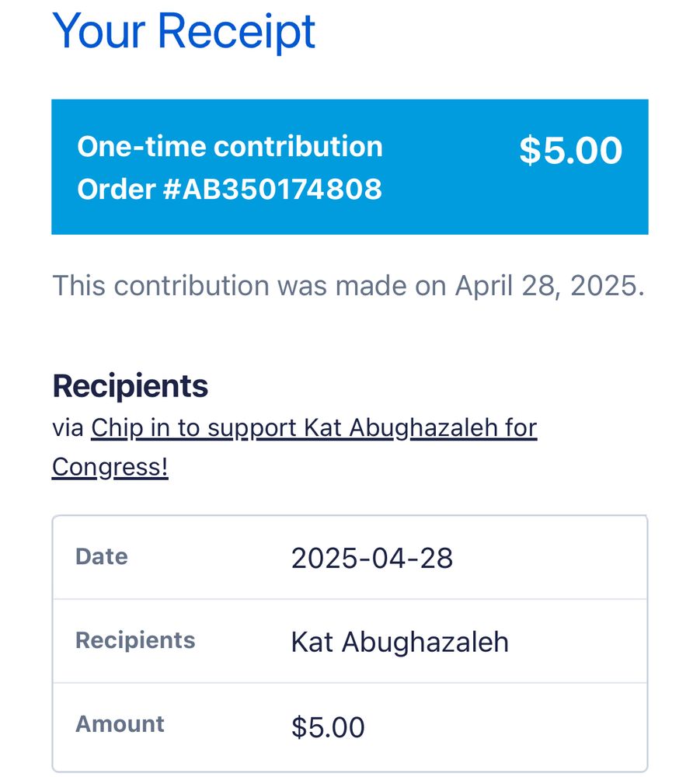Click the "Your Receipt" page heading
This screenshot has height=777, width=700.
(x=183, y=31)
